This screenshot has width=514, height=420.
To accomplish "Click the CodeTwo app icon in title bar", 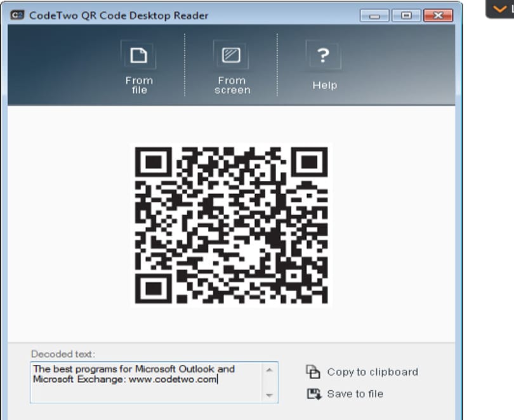I will point(17,15).
